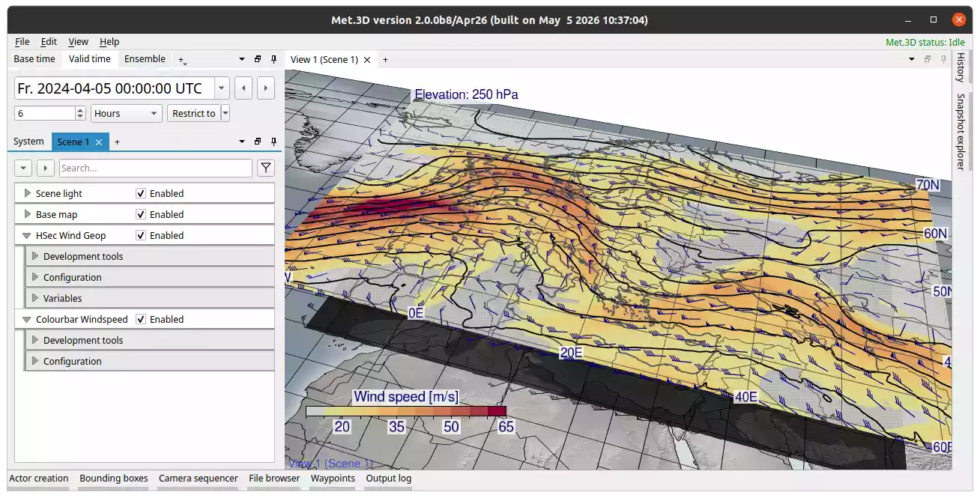Click the filter funnel icon beside Search
Screen dimensions: 980x498
point(265,168)
